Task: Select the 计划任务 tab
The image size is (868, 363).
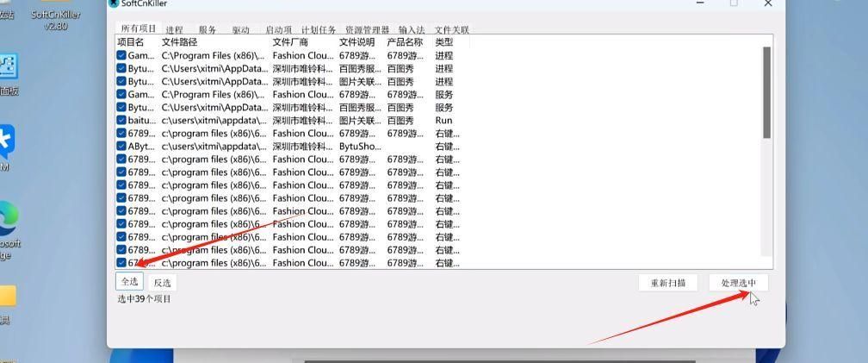Action: pos(319,30)
